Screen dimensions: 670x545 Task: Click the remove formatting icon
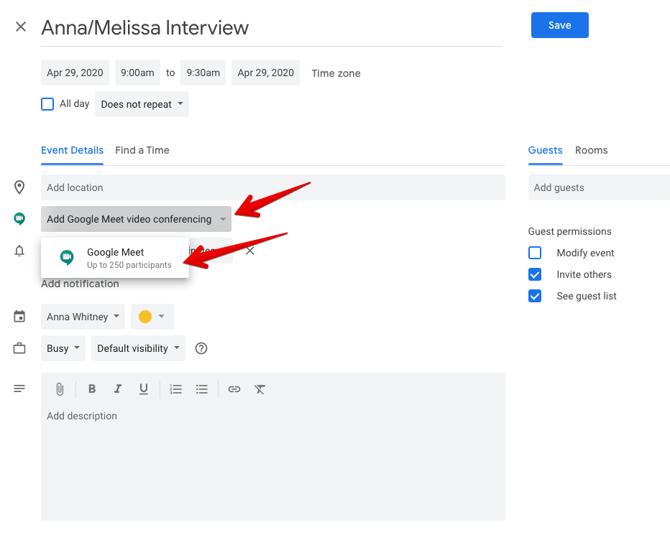(x=260, y=389)
